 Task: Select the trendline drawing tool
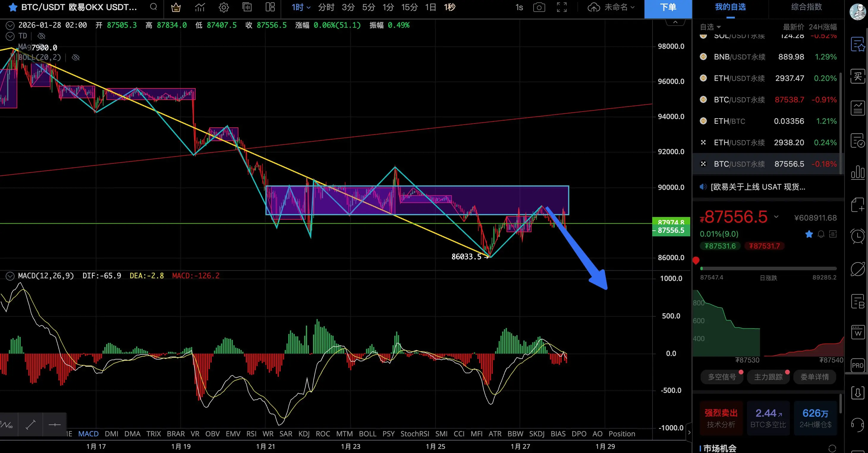click(x=31, y=425)
